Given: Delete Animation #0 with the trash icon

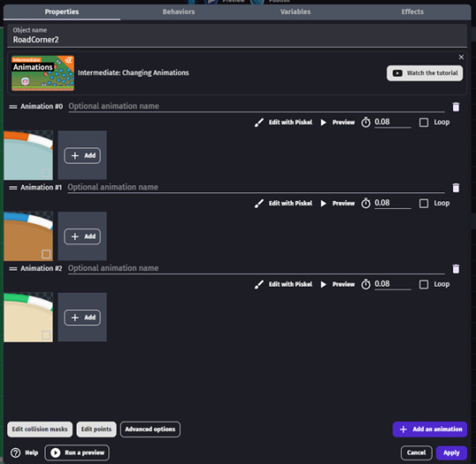Looking at the screenshot, I should 456,107.
